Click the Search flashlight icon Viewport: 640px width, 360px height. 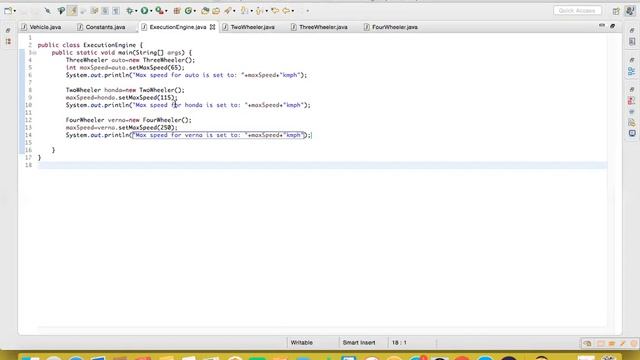[x=228, y=11]
